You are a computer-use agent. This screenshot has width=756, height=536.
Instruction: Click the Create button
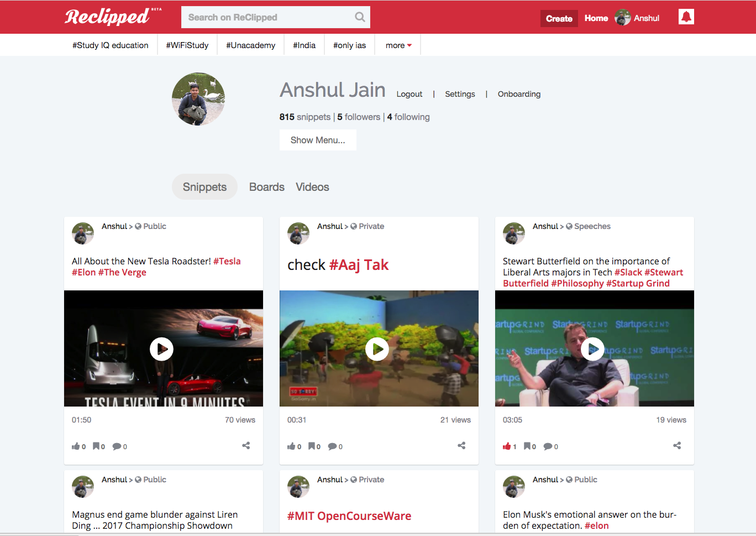point(559,18)
